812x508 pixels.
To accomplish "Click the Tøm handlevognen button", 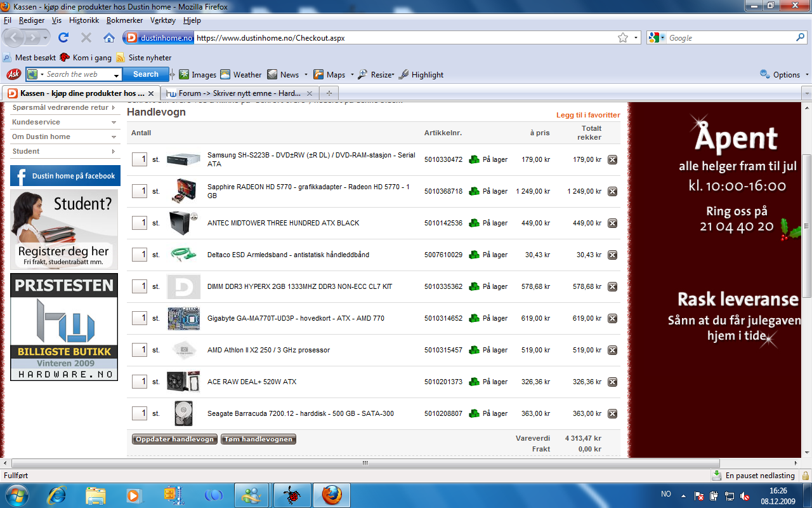I will 258,439.
